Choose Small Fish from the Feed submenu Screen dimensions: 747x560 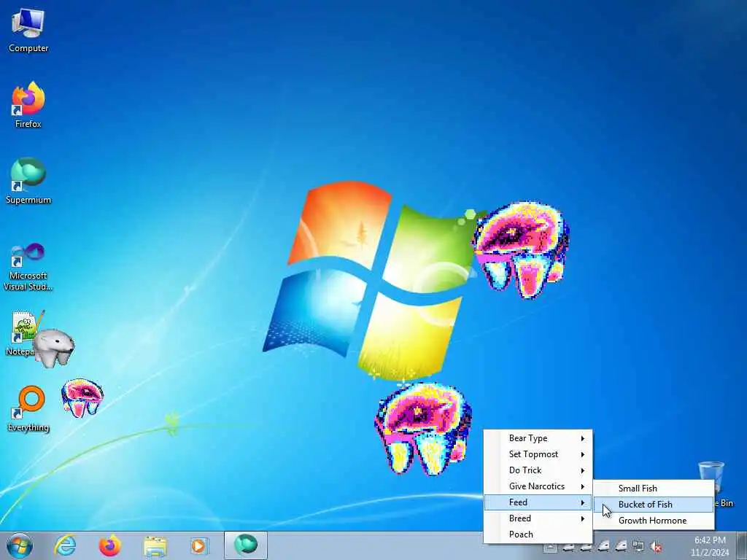coord(654,488)
